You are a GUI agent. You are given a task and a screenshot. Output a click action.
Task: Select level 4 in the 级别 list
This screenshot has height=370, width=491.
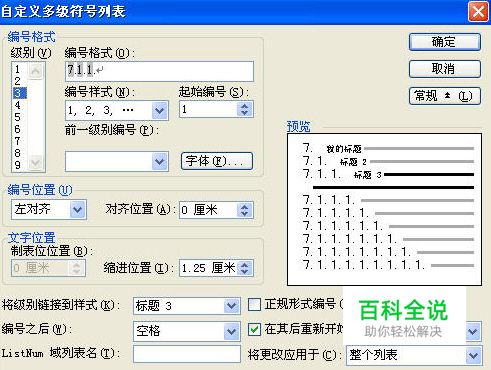click(x=17, y=105)
